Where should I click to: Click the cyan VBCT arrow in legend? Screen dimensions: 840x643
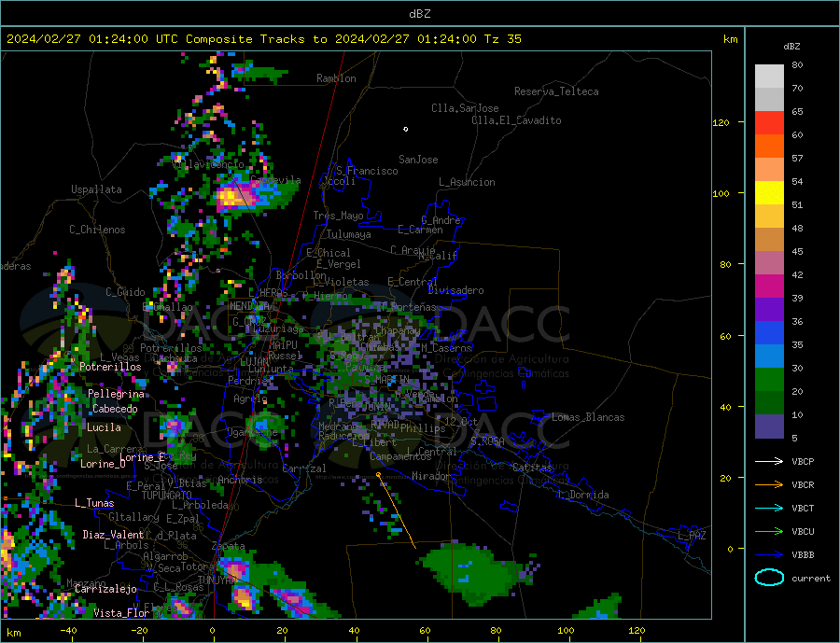click(769, 508)
